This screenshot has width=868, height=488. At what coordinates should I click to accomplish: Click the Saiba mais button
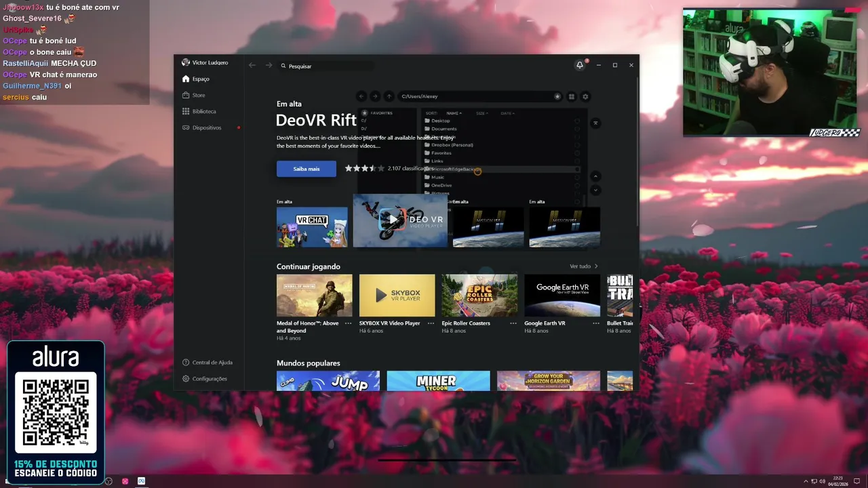click(x=307, y=169)
